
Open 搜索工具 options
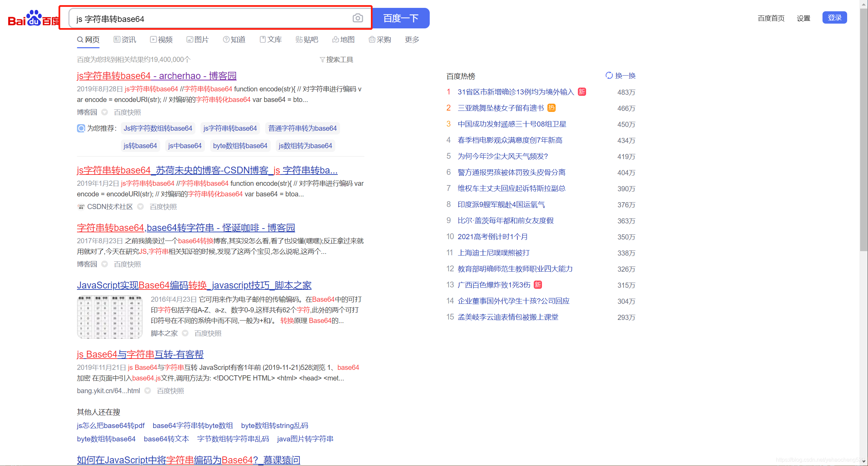pos(336,60)
